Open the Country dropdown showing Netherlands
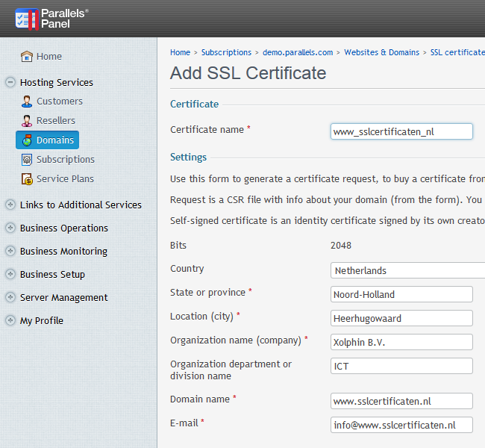 [x=407, y=270]
